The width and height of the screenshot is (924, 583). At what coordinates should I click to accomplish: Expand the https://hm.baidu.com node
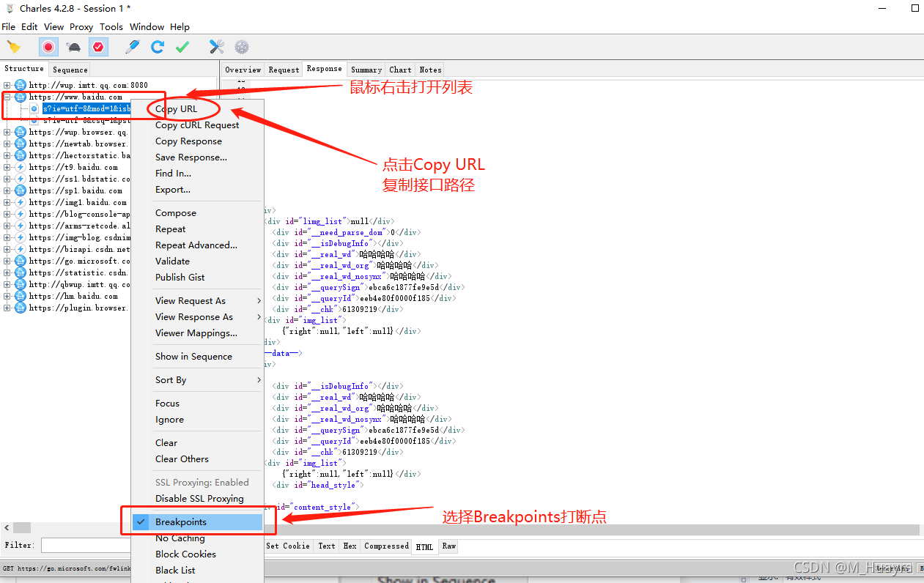pos(7,296)
